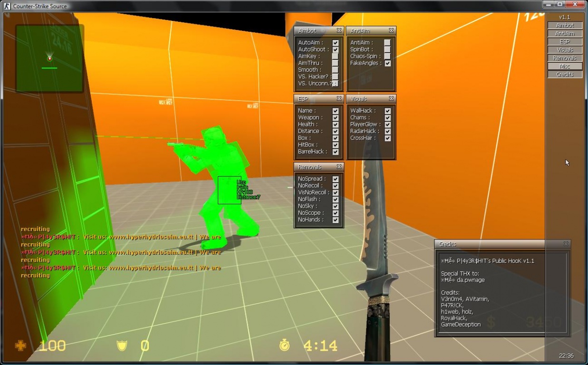Toggle the ESP Weapon checkbox
The height and width of the screenshot is (365, 588).
(x=336, y=117)
